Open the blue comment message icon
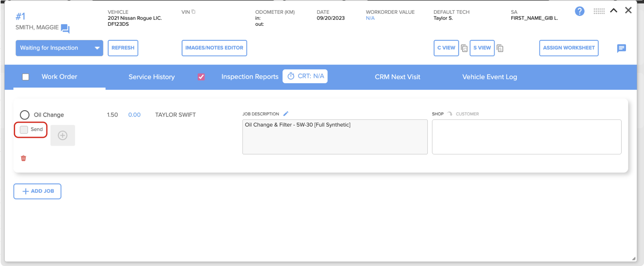This screenshot has height=266, width=644. (621, 48)
